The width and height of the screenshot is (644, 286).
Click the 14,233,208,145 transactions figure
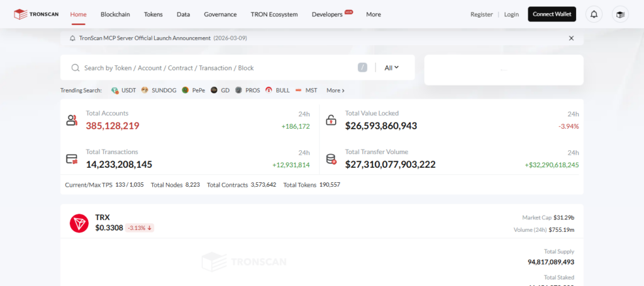click(119, 165)
